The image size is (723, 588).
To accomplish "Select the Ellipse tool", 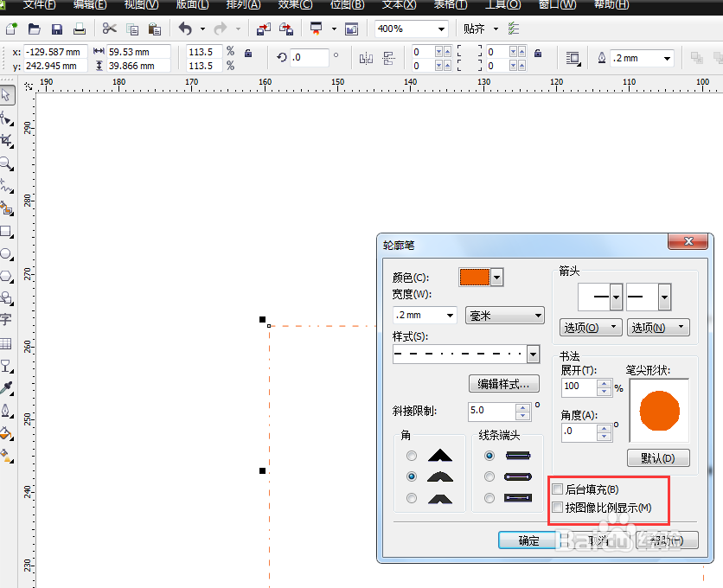I will [x=6, y=253].
